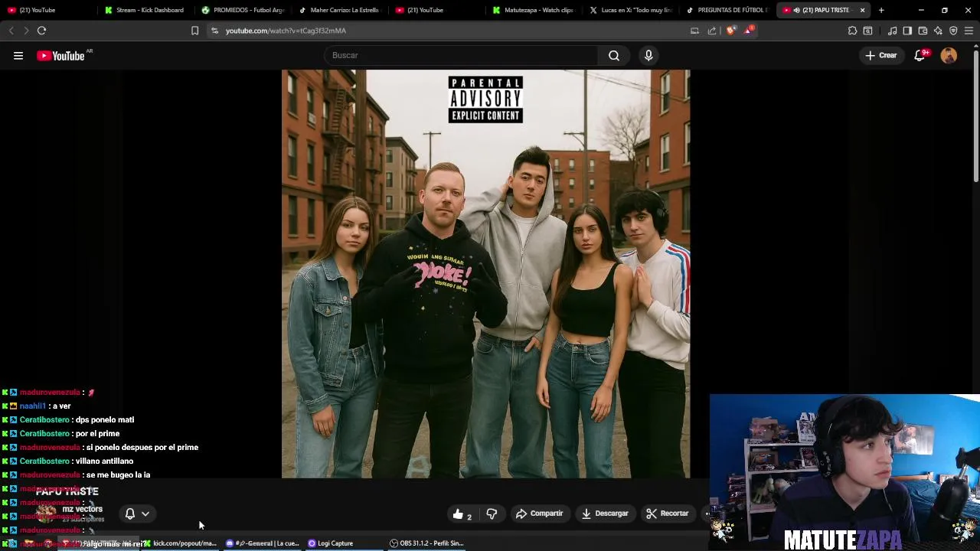Close the PAPU TRISTE tab
Screen dimensions: 980x551
tap(862, 10)
